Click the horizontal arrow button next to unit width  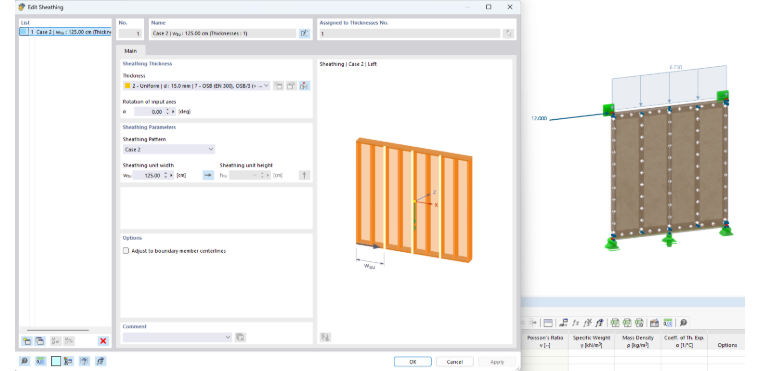pos(208,176)
